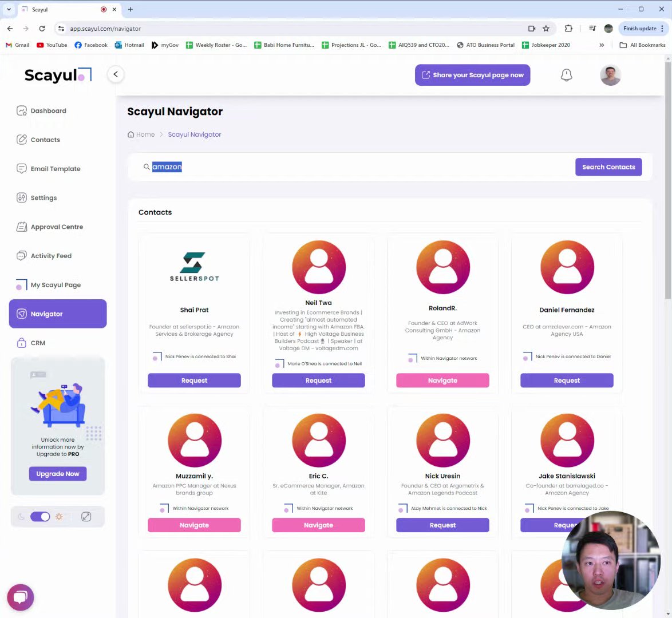Click Eric C.'s avatar image
Viewport: 672px width, 618px height.
point(319,440)
